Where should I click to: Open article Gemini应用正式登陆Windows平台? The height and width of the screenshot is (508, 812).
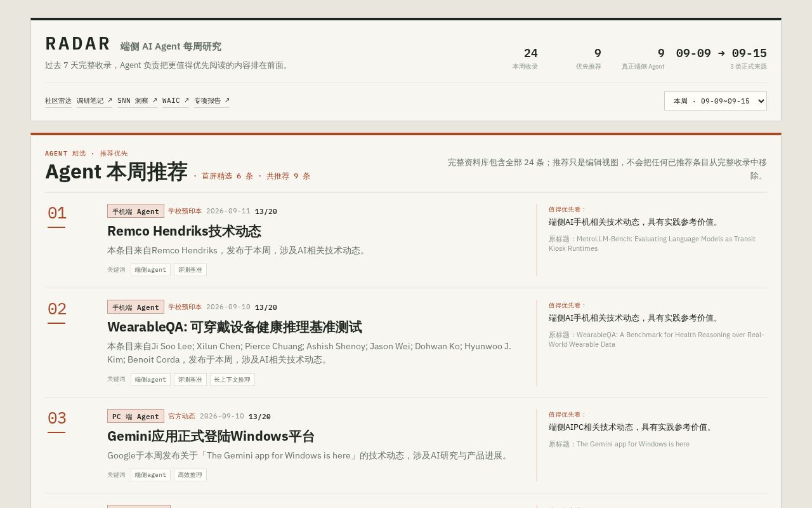click(211, 436)
